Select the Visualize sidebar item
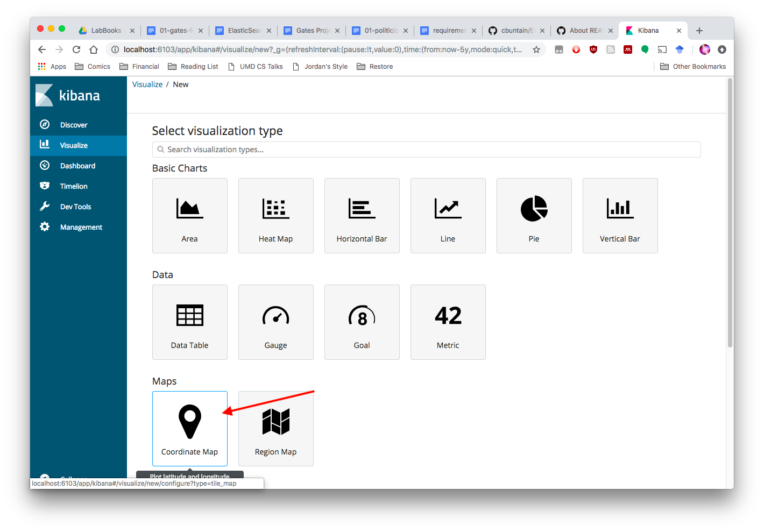 tap(79, 145)
